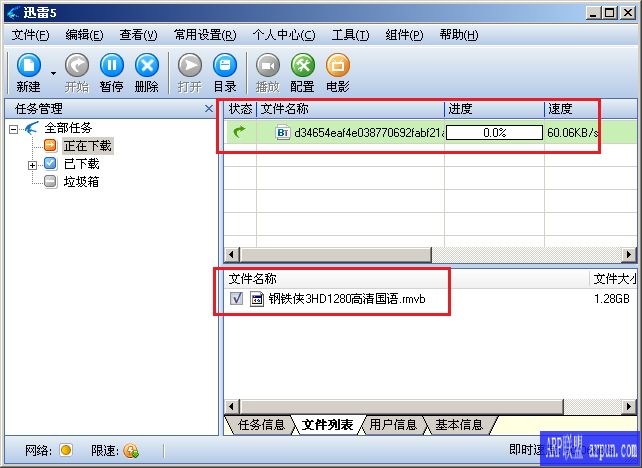
Task: Sort by upper 文件名称 column header
Action: (350, 109)
